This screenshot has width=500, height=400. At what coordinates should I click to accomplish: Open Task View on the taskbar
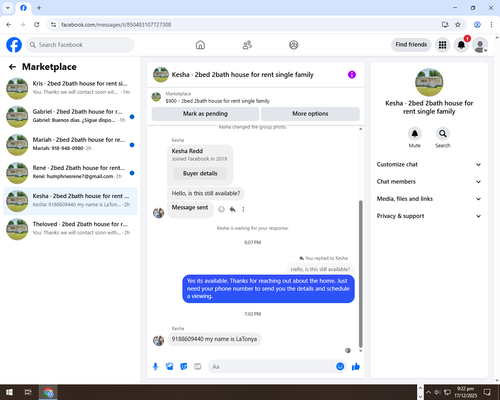point(28,392)
